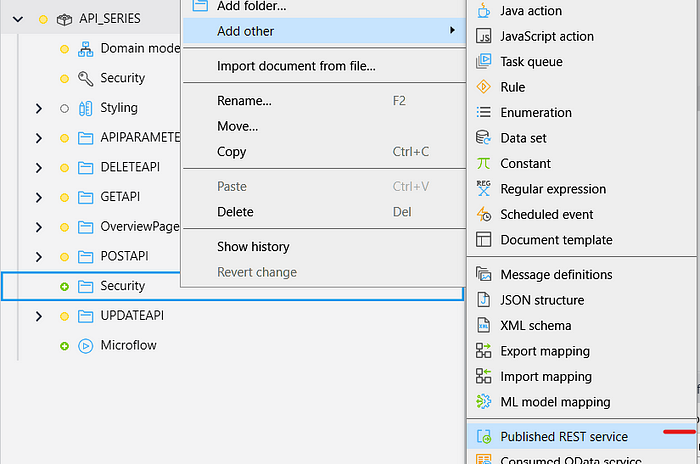
Task: Select the POSTAPI folder
Action: click(125, 256)
